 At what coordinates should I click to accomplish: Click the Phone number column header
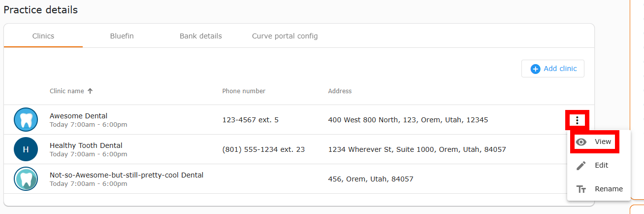pos(244,91)
